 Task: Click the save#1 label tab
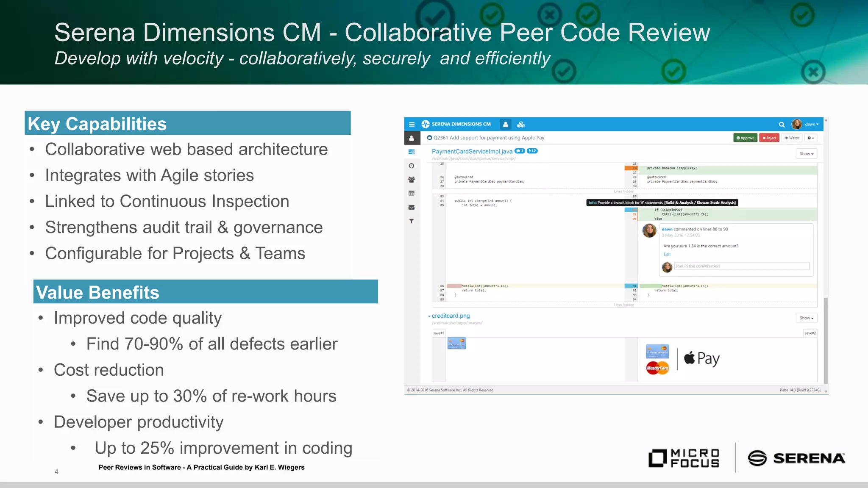(x=439, y=333)
